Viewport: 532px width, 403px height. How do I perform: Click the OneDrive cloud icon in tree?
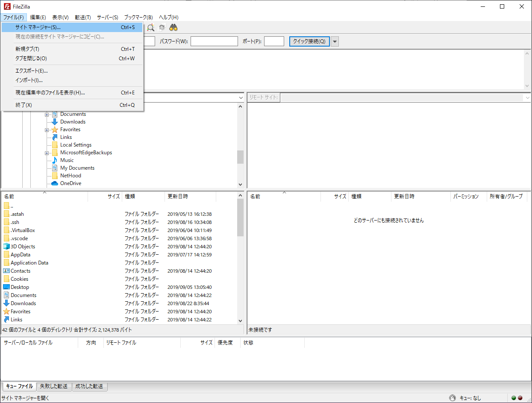(54, 183)
